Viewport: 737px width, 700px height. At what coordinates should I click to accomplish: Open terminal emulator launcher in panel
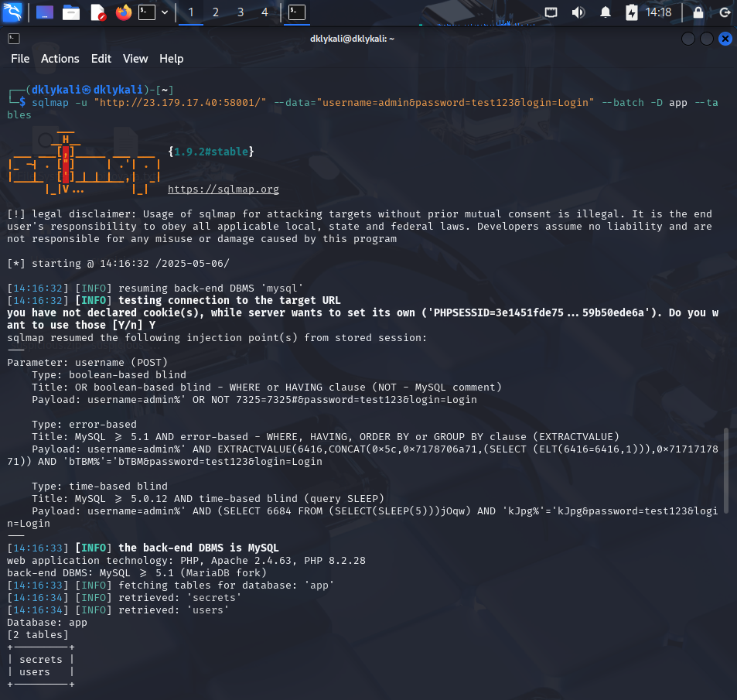click(147, 12)
